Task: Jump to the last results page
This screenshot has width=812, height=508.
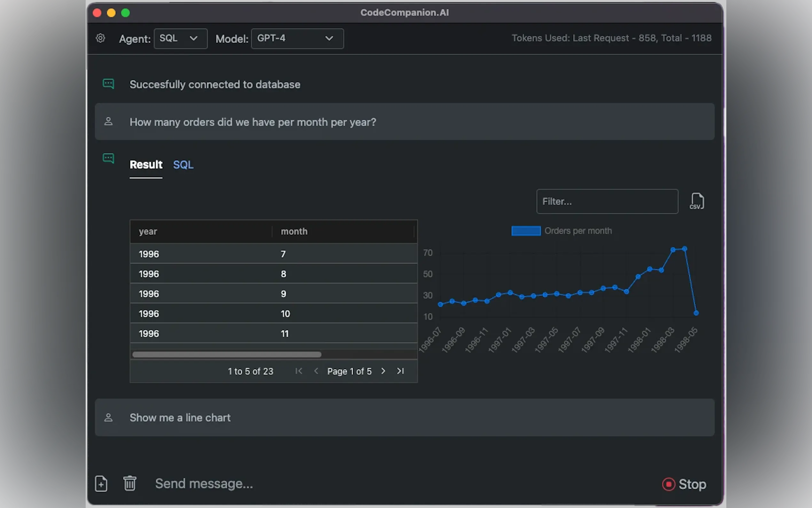Action: [x=401, y=371]
